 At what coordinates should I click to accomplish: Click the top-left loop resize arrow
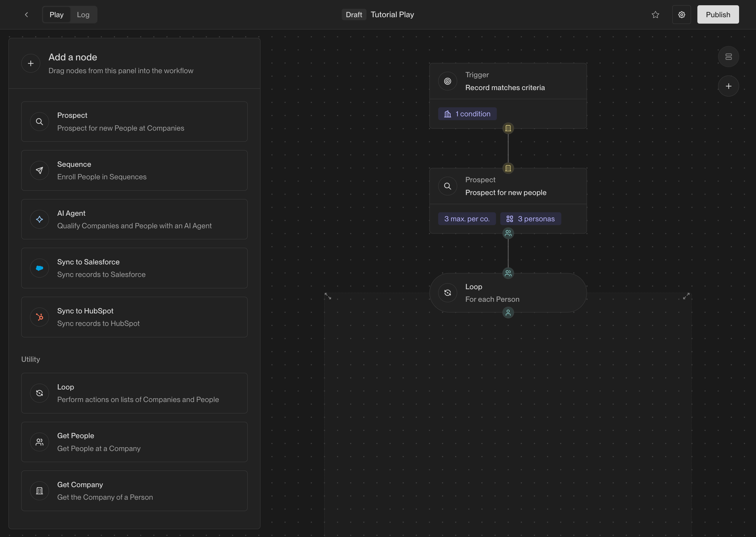(x=328, y=296)
